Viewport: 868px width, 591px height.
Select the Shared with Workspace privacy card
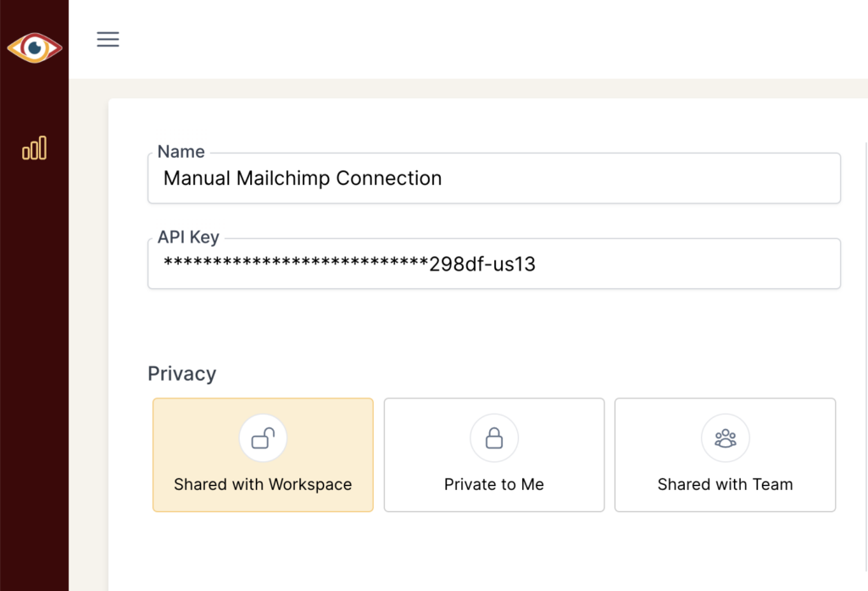[263, 455]
